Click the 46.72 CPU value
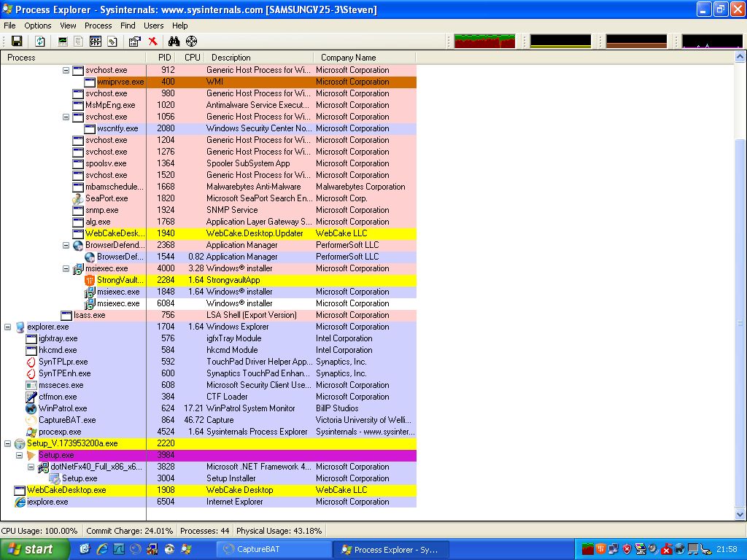This screenshot has height=560, width=747. 193,420
